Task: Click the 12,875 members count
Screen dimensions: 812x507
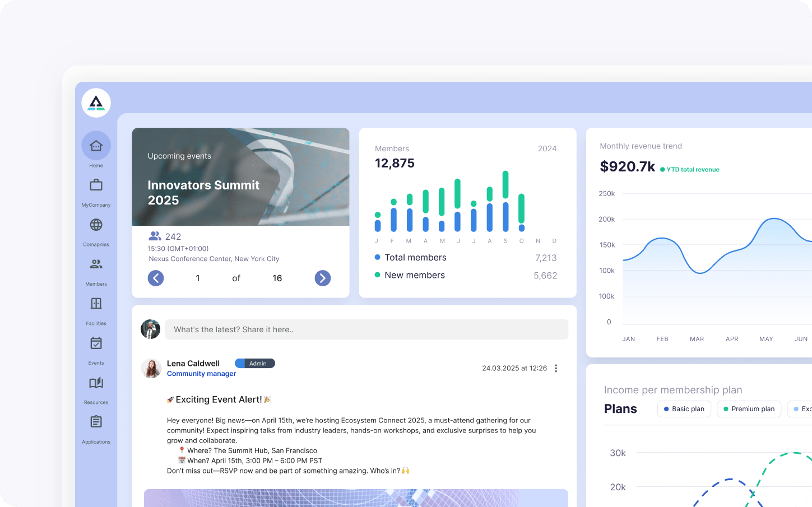Action: coord(395,163)
